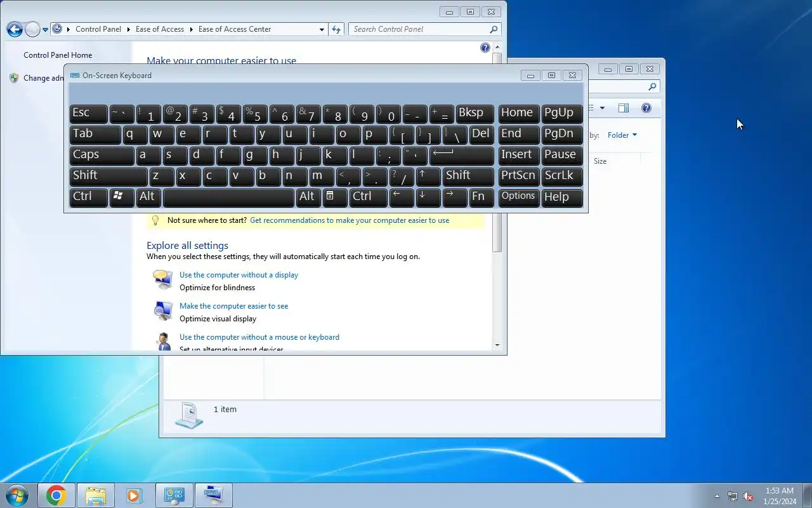Click the context menu key on keyboard

335,197
